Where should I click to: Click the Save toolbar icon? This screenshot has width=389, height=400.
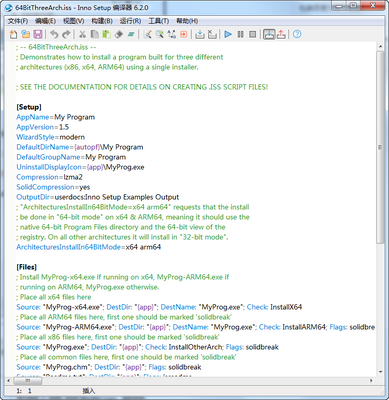[x=38, y=34]
